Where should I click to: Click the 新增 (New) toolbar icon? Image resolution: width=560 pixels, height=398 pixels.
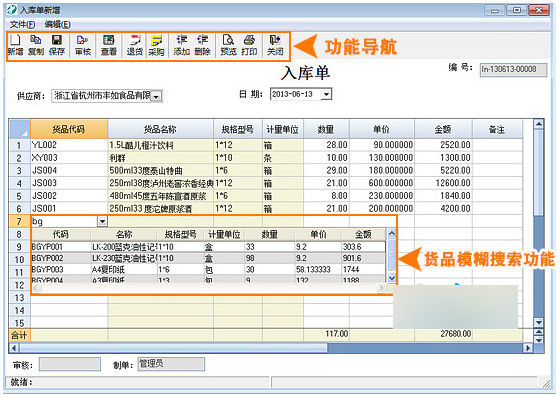coord(15,45)
